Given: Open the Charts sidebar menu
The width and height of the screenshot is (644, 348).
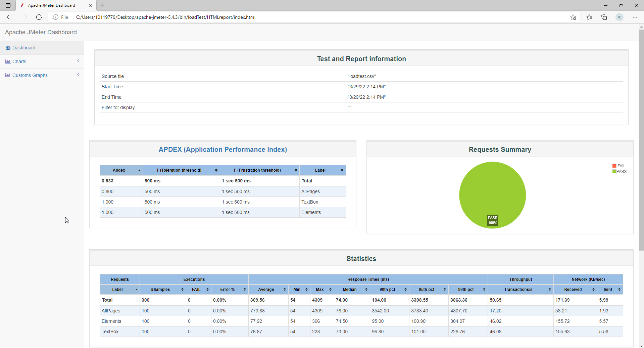Looking at the screenshot, I should click(42, 61).
